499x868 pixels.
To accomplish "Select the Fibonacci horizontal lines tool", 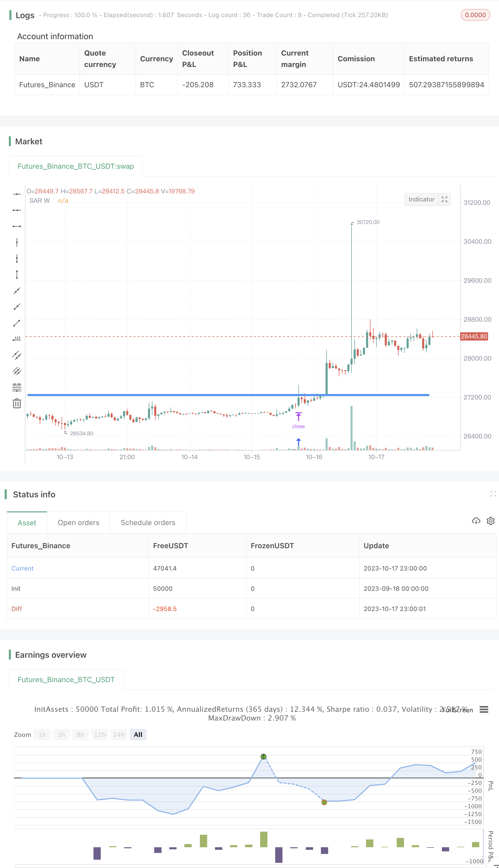I will 17,387.
